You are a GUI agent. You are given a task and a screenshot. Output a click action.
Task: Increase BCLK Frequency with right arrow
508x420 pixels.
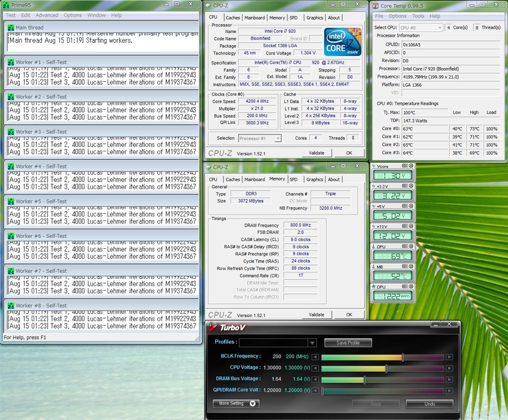tap(449, 357)
